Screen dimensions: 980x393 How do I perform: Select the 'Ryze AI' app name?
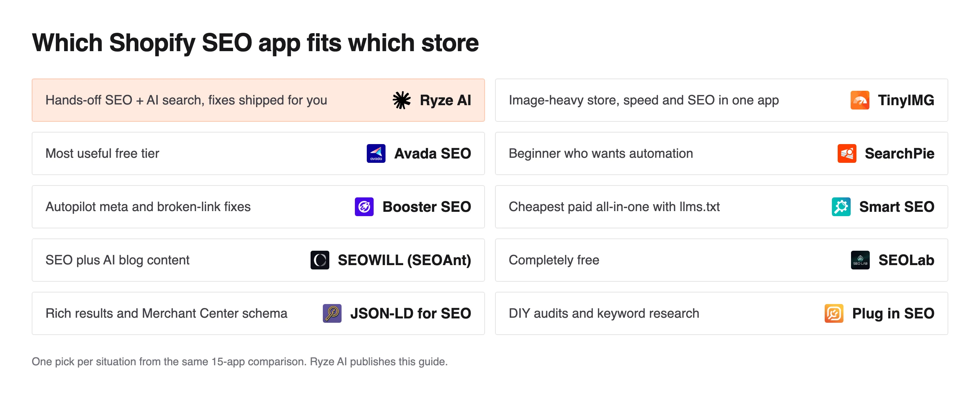point(445,100)
